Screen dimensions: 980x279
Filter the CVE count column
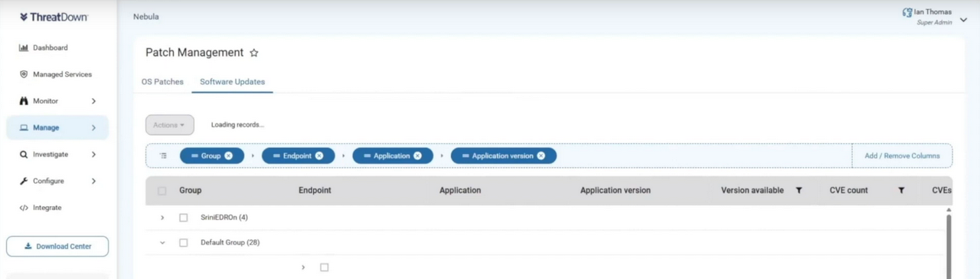901,190
